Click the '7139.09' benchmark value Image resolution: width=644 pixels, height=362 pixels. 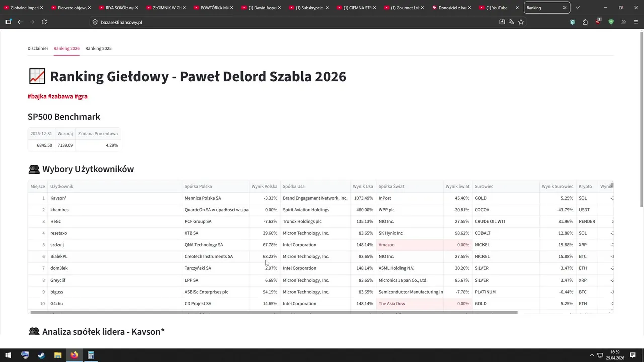pyautogui.click(x=65, y=145)
